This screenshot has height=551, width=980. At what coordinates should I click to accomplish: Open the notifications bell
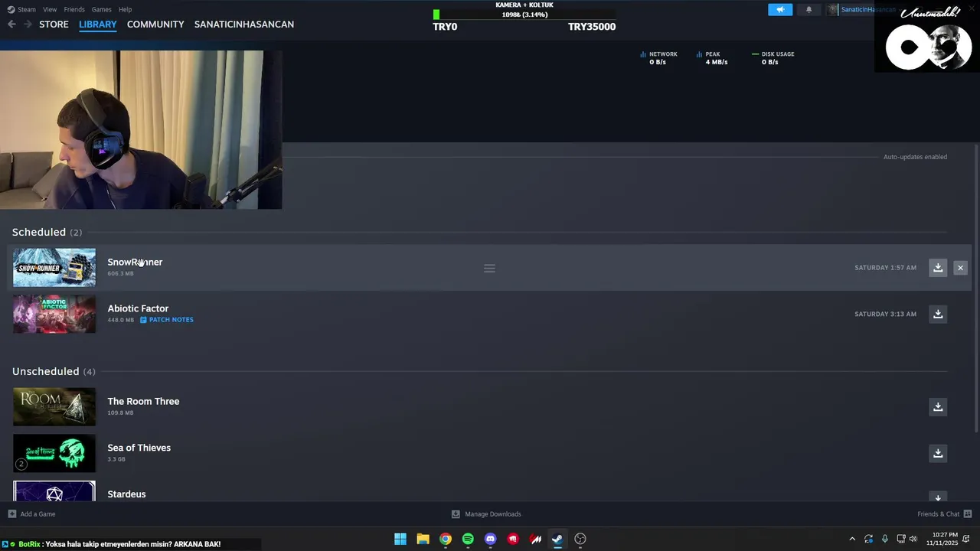808,10
